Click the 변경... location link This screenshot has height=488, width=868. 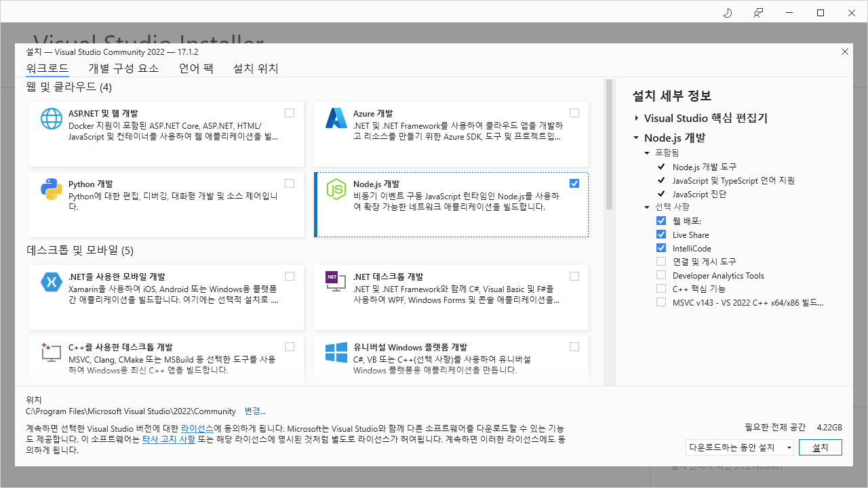point(255,411)
